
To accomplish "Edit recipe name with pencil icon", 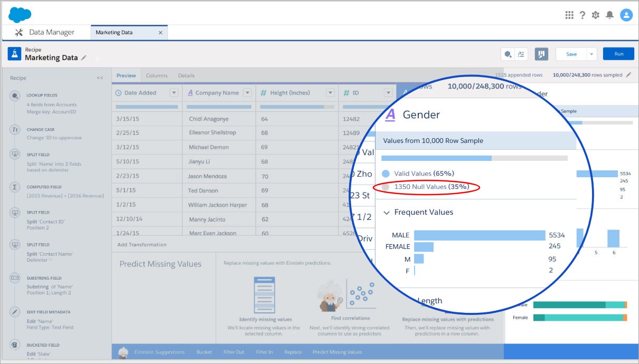I will click(84, 58).
